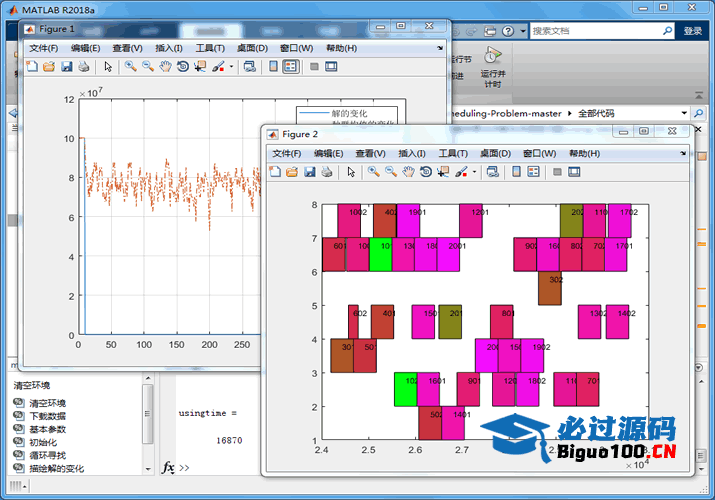Open the current folder path dropdown arrow
The height and width of the screenshot is (500, 715).
(684, 114)
